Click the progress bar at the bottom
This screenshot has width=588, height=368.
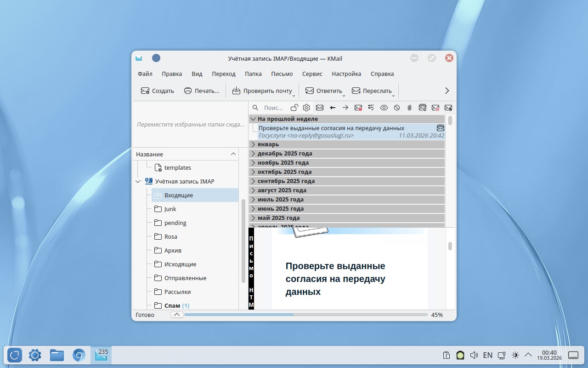coord(305,315)
